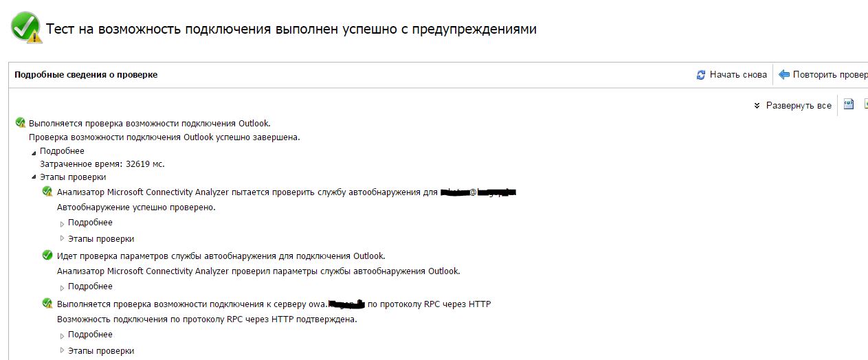Viewport: 868px width, 360px height.
Task: Collapse the top-level "Этапы проверки" section
Action: pyautogui.click(x=34, y=178)
